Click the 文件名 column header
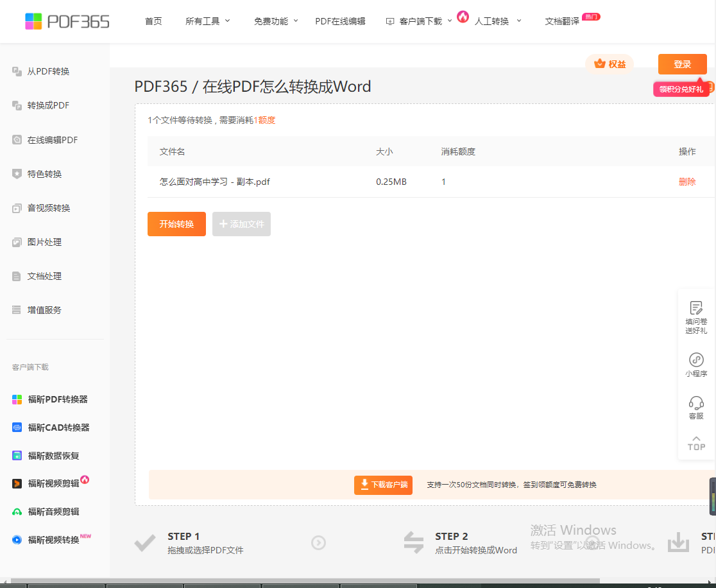716x588 pixels. point(172,151)
